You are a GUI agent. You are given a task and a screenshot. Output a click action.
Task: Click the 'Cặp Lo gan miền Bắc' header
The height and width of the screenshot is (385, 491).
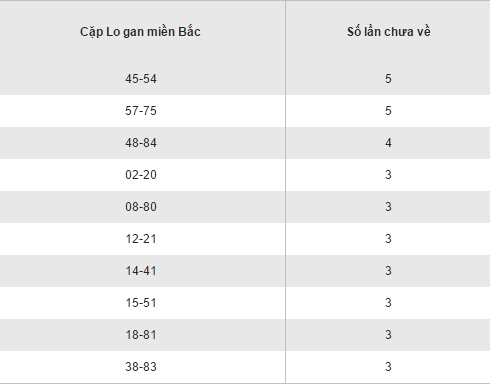tap(140, 32)
